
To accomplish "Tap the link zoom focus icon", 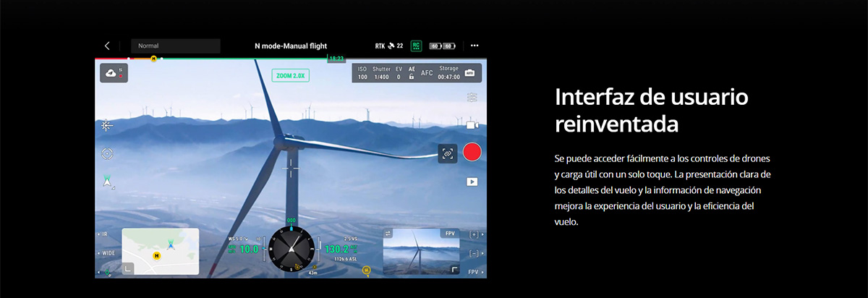I will (447, 153).
